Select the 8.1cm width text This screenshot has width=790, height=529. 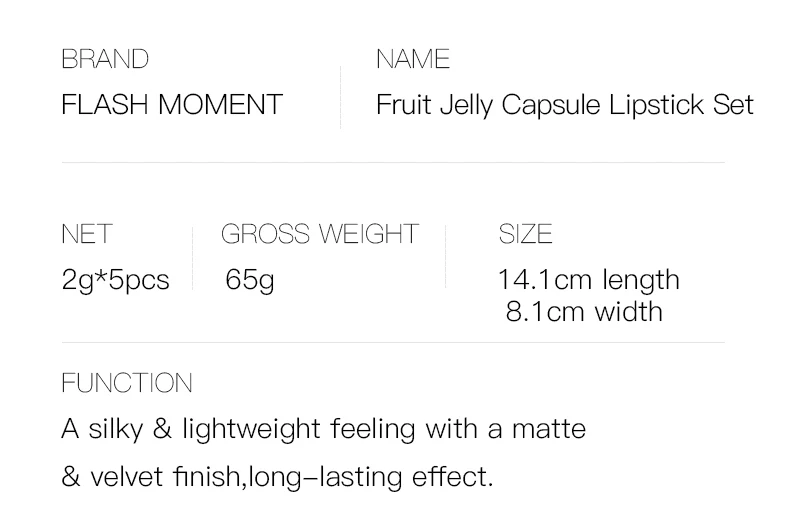tap(584, 311)
